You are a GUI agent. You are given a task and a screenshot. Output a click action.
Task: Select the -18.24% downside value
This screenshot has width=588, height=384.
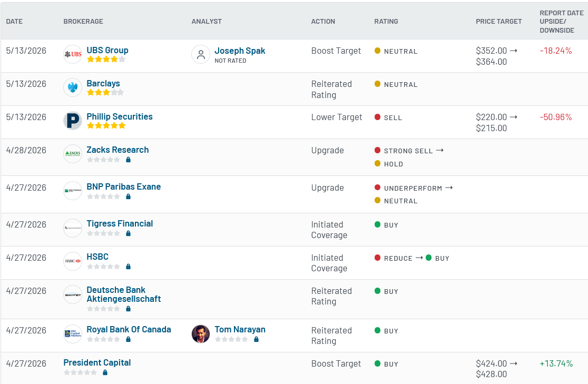[x=556, y=51]
